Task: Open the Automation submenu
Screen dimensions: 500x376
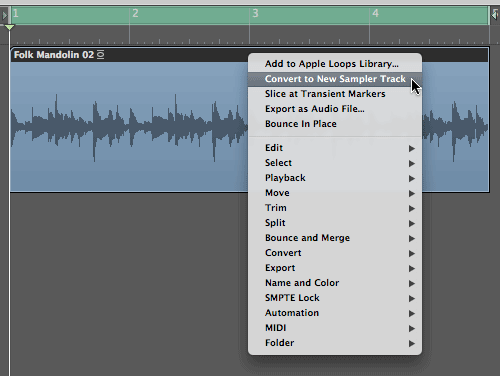Action: tap(335, 313)
